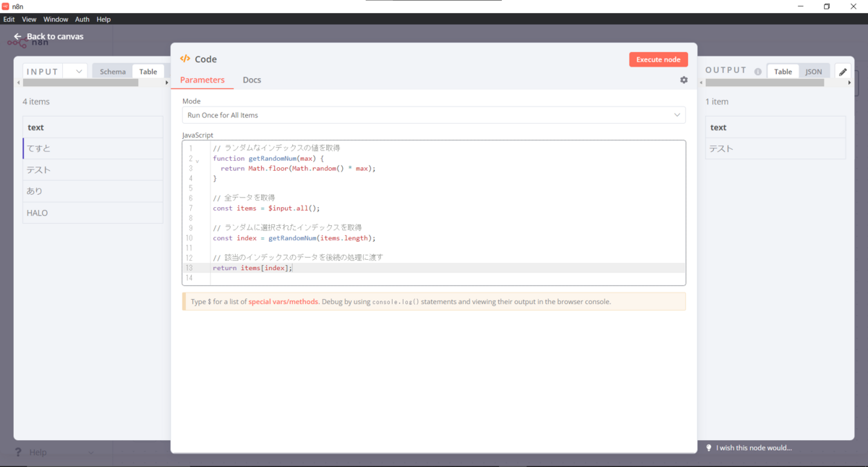Click line number 13 in gutter
The height and width of the screenshot is (467, 868).
(x=190, y=268)
